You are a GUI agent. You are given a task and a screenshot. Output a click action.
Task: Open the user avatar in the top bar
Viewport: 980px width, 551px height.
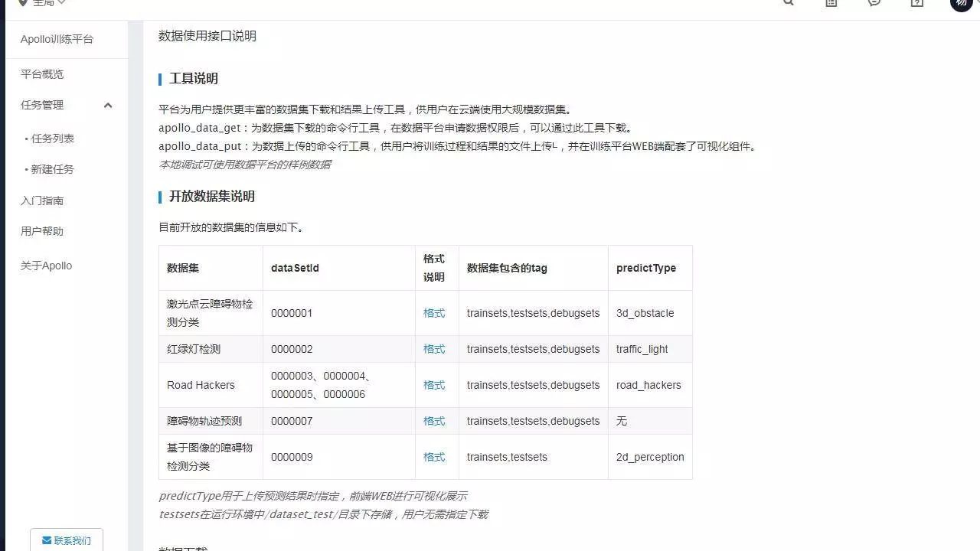tap(962, 3)
